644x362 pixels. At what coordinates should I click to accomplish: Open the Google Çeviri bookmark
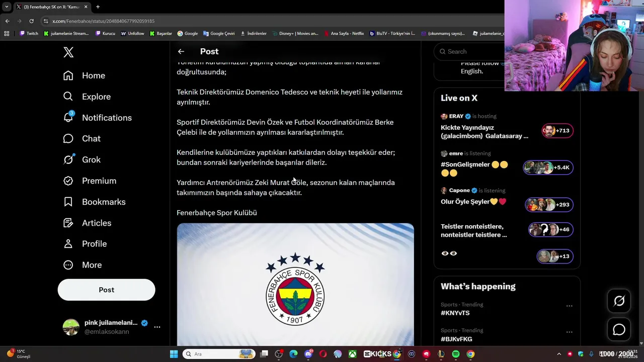pos(219,34)
